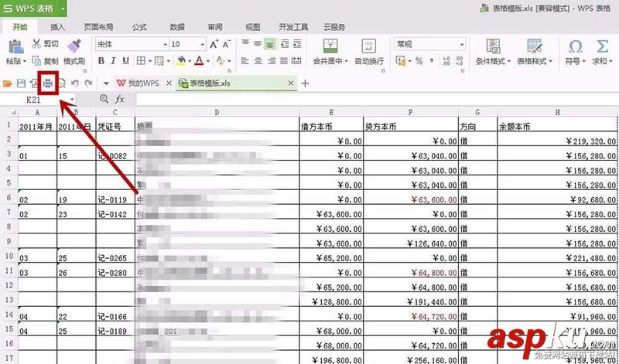Image resolution: width=619 pixels, height=364 pixels.
Task: Toggle Wrap Text (自动换行)
Action: [369, 51]
